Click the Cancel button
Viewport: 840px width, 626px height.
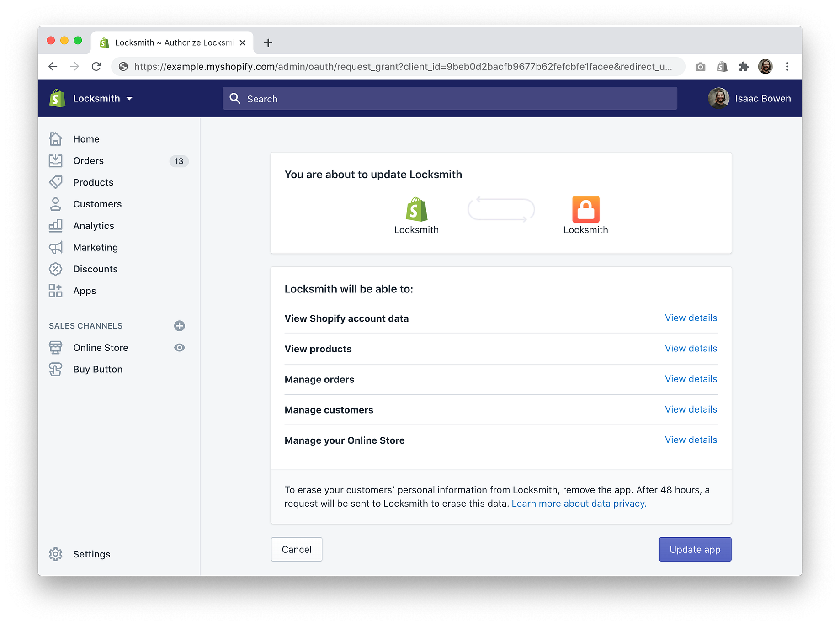[297, 549]
